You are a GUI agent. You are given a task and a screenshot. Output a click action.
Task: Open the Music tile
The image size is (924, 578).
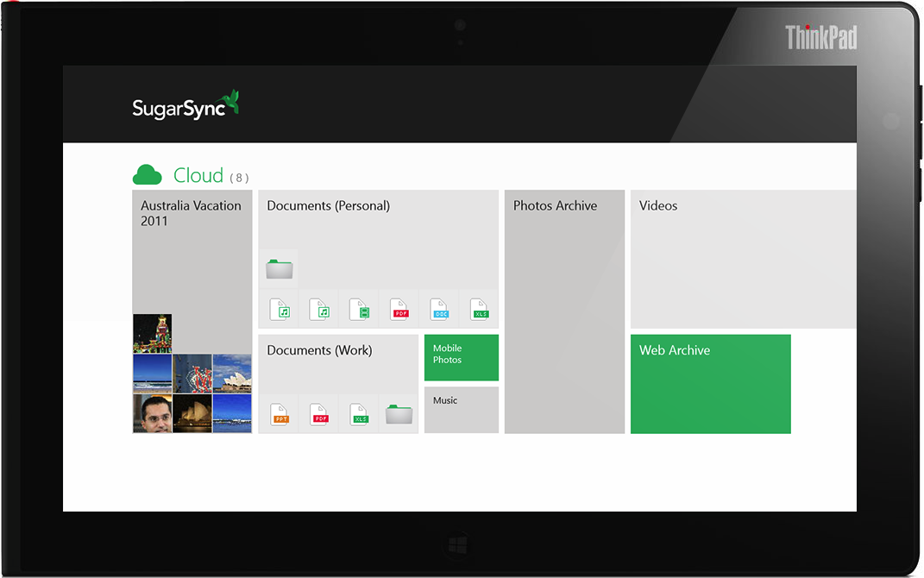[x=462, y=410]
